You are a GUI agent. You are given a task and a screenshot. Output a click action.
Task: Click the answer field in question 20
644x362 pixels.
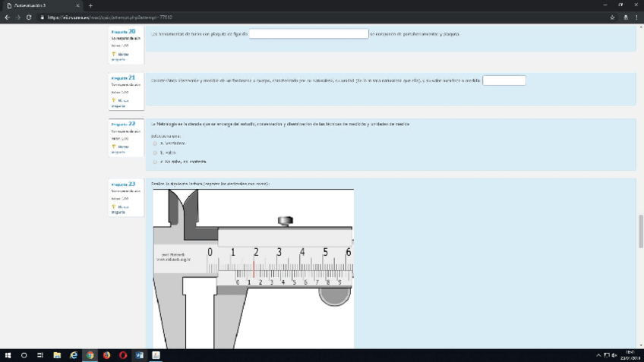pos(308,34)
